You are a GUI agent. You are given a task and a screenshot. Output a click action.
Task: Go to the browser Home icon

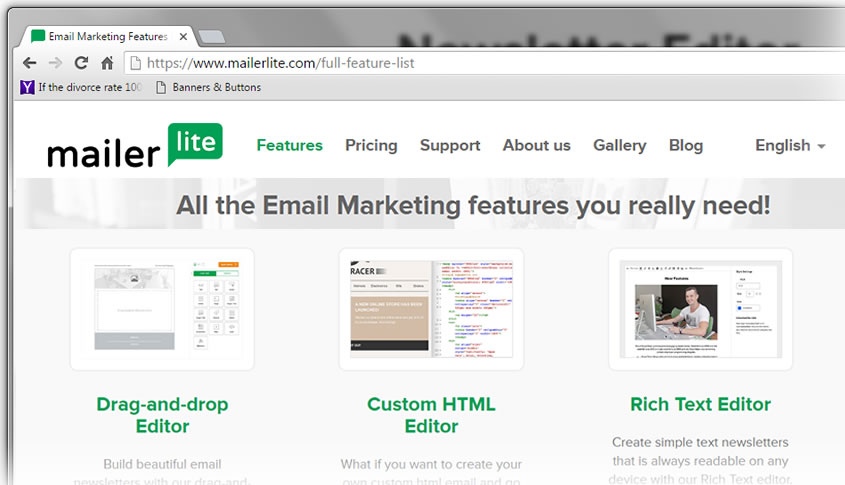pyautogui.click(x=107, y=63)
